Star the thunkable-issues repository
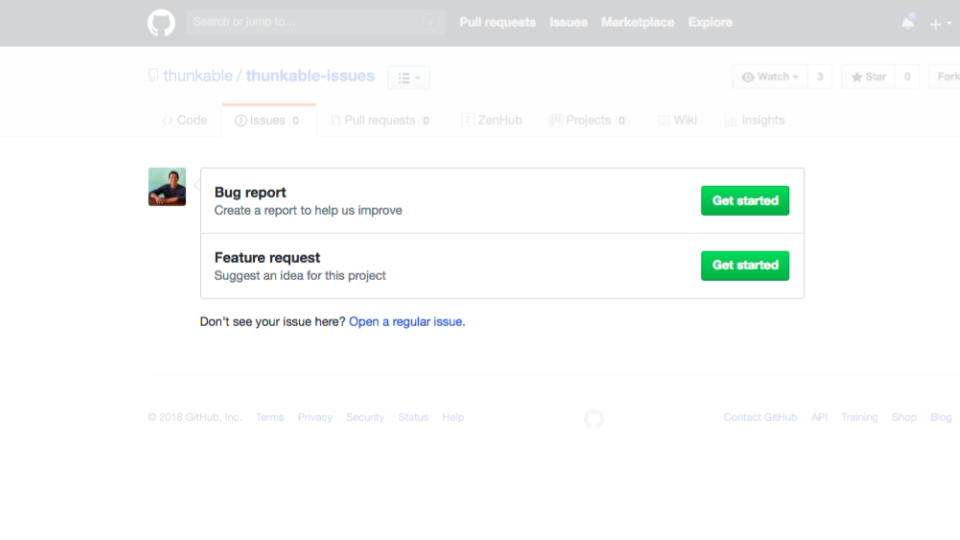The height and width of the screenshot is (540, 960). [x=868, y=77]
